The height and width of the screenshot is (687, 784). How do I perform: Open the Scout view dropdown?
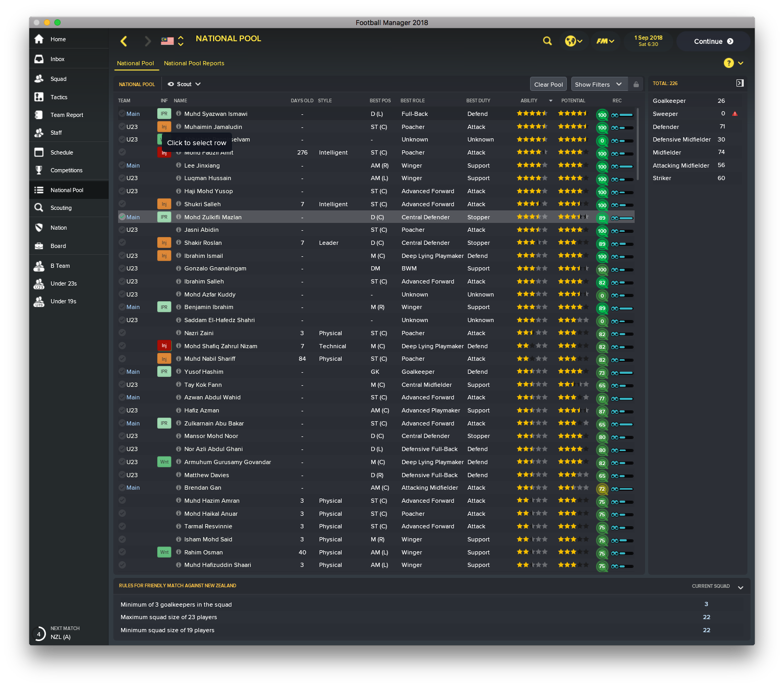(184, 84)
